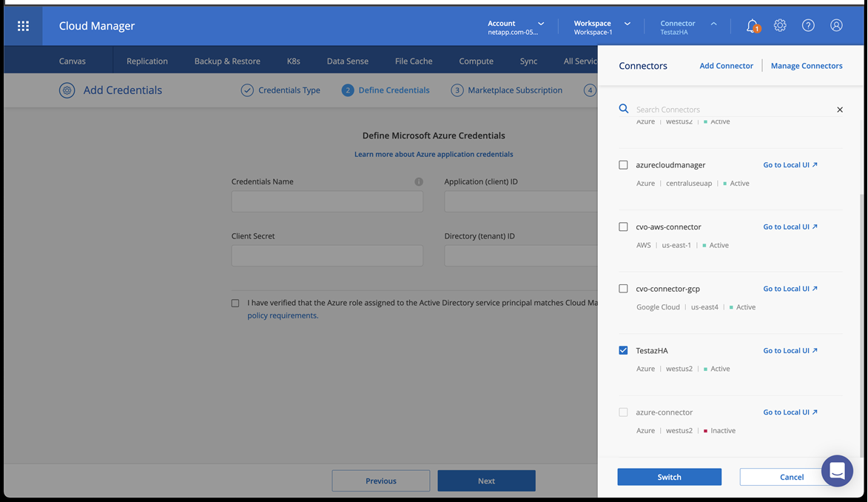Open the chat support bubble
Screen dimensions: 868x502
point(837,471)
